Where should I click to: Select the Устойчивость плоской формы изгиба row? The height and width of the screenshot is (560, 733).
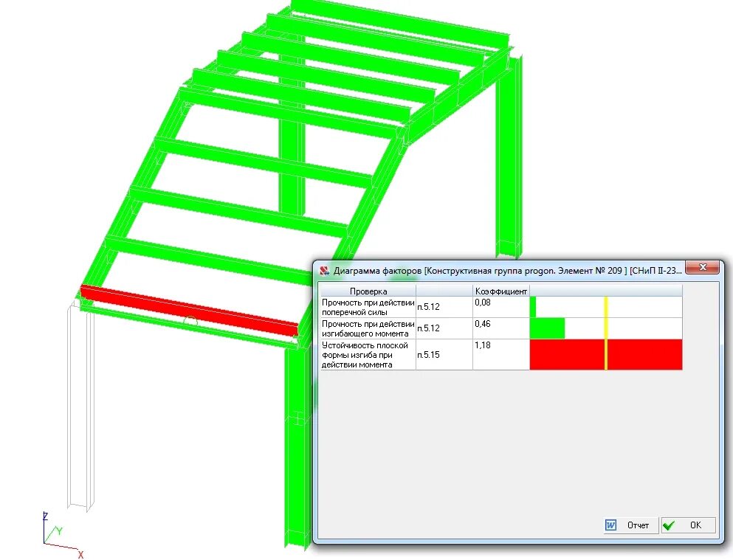point(501,354)
